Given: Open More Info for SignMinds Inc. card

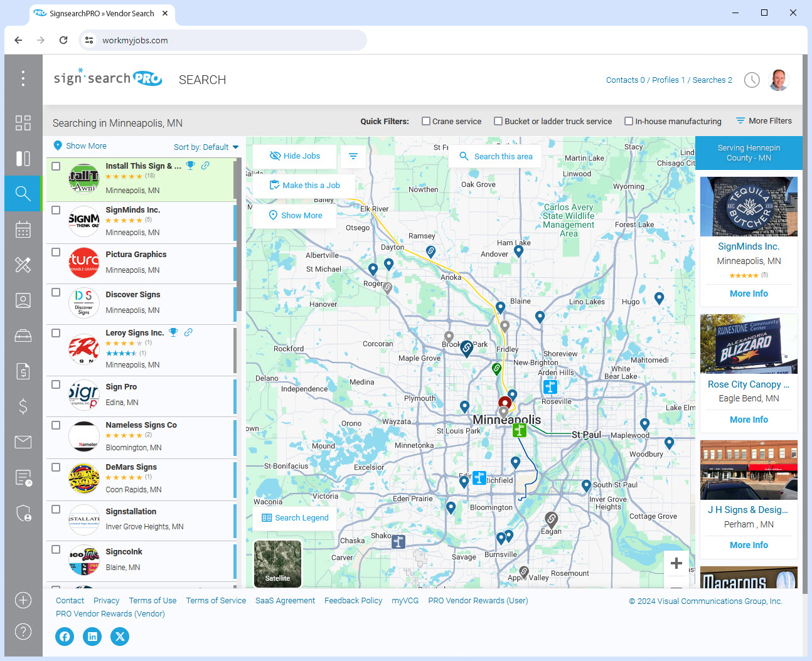Looking at the screenshot, I should pos(749,293).
